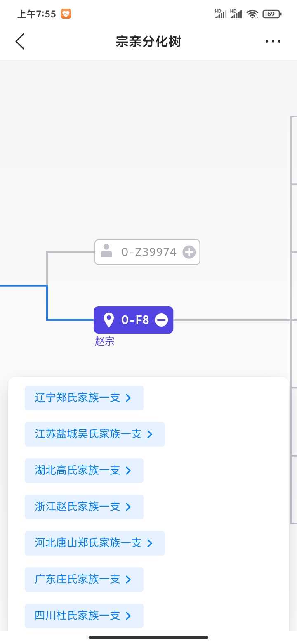Select the O-Z39974 haplogroup node
297x644 pixels.
(x=148, y=252)
